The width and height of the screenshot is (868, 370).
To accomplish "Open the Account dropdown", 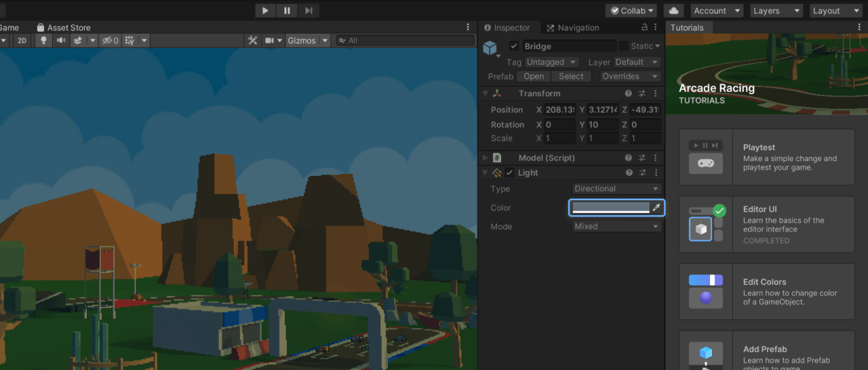I will tap(717, 11).
